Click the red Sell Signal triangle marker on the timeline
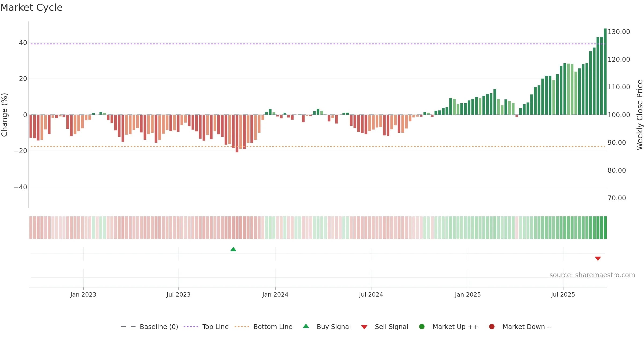644x362 pixels. click(x=598, y=258)
